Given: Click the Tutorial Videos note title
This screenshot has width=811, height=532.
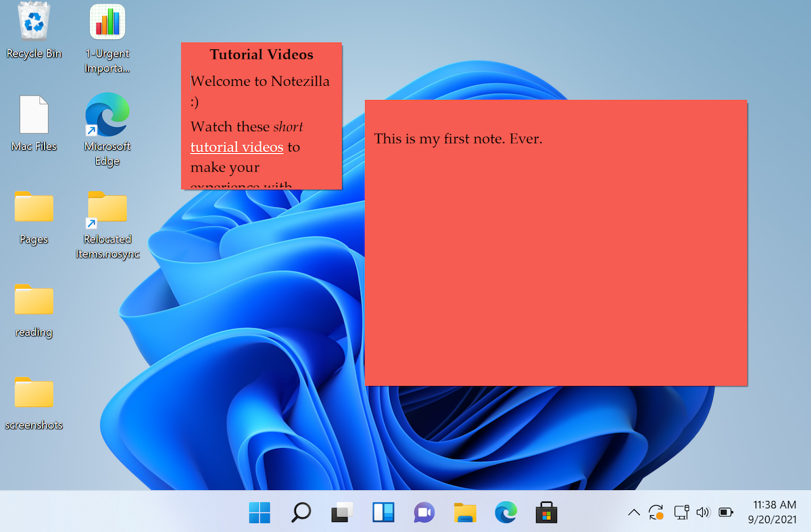Looking at the screenshot, I should 262,55.
